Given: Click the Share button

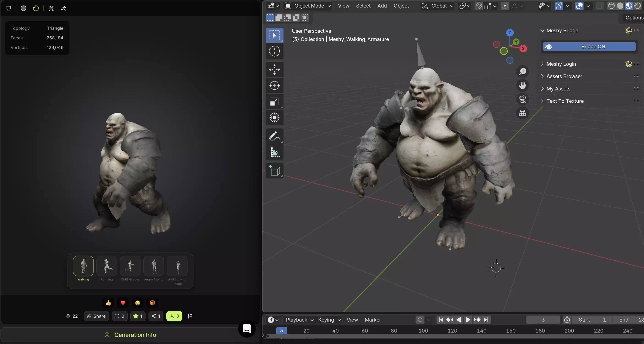Looking at the screenshot, I should pyautogui.click(x=96, y=316).
